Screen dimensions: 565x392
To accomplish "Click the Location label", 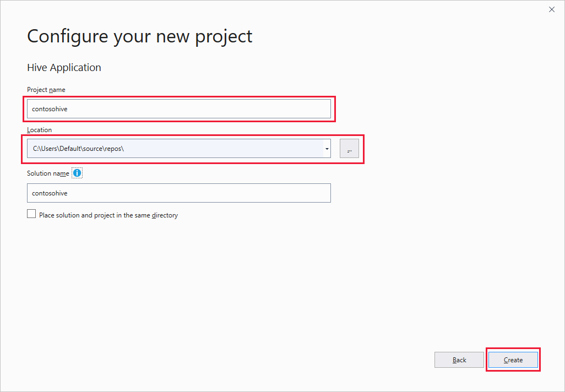I will pyautogui.click(x=39, y=129).
